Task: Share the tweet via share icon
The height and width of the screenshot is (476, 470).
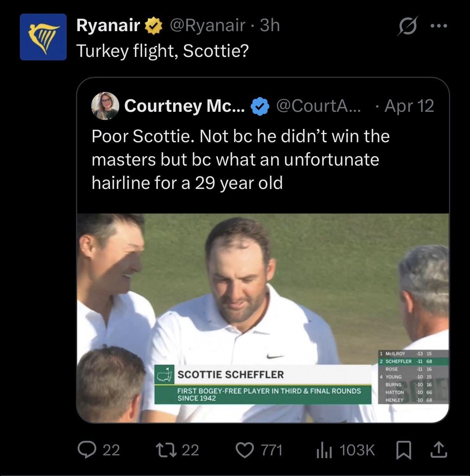Action: point(438,450)
